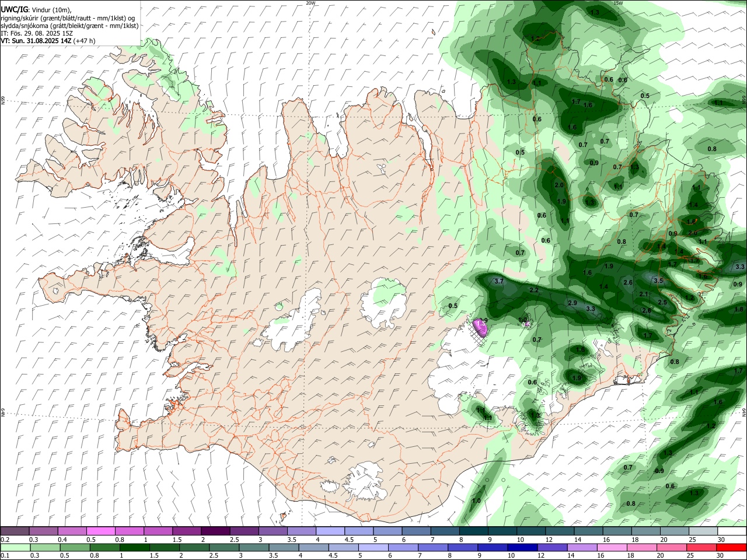
Task: Click the '15W' longitude label at the top
Action: [x=618, y=3]
